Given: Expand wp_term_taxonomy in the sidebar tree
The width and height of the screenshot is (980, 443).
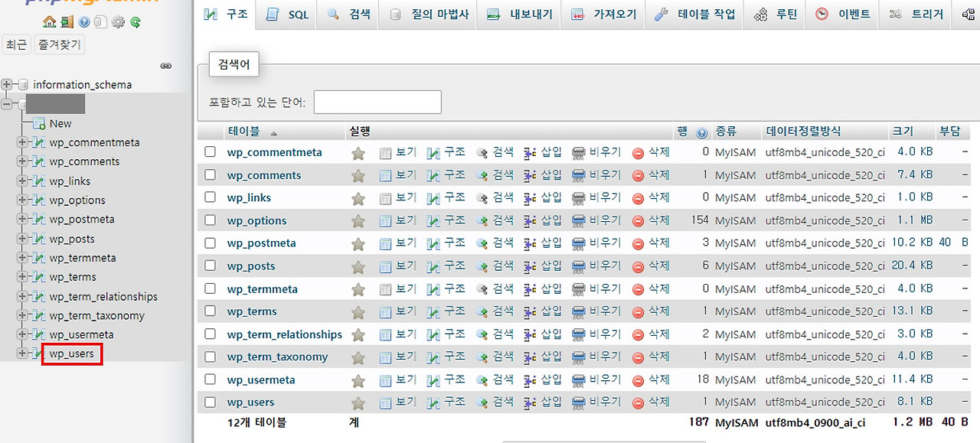Looking at the screenshot, I should click(22, 315).
